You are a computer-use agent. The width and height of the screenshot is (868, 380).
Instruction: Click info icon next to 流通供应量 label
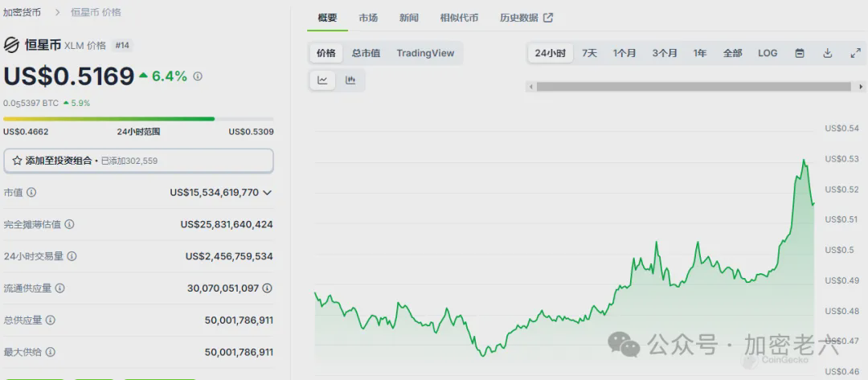point(60,288)
